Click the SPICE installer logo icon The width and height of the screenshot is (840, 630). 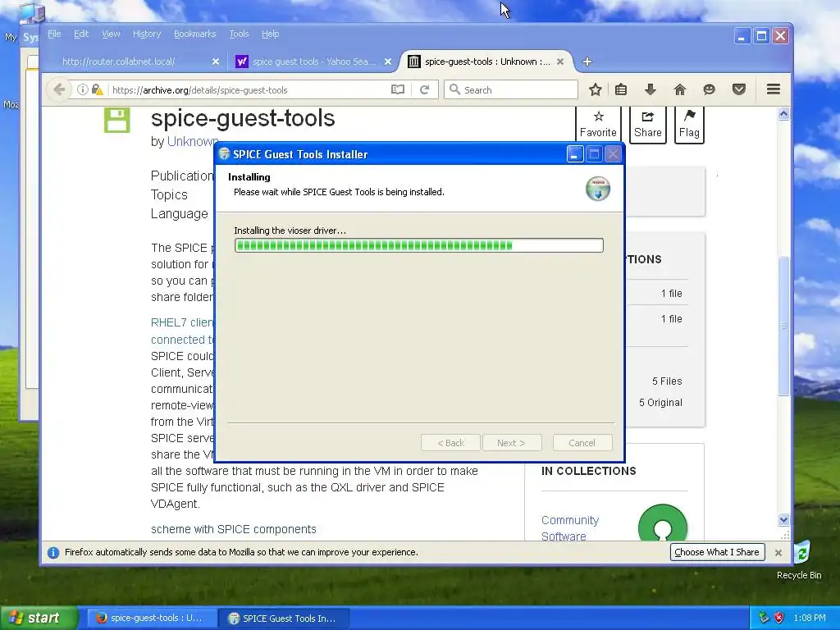[598, 189]
